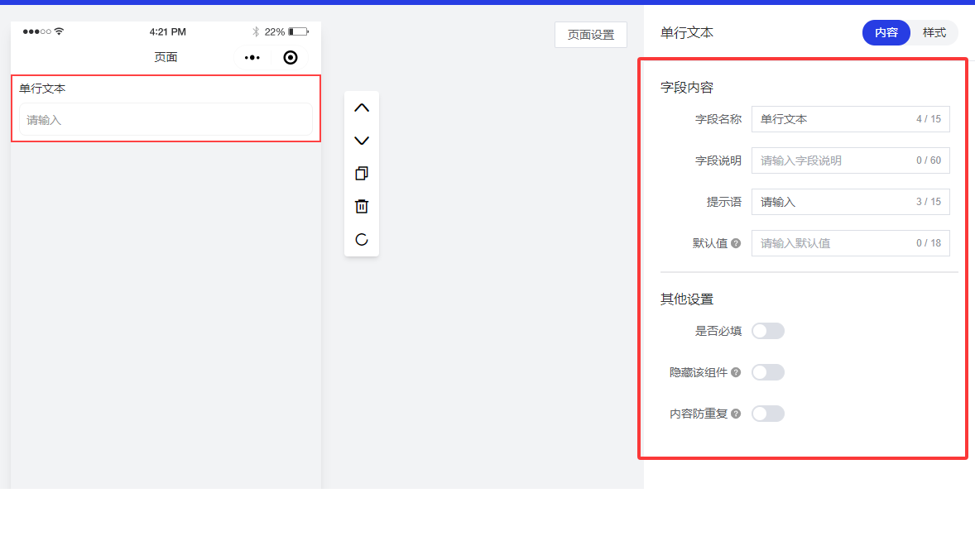Duplicate the component using the copy icon
Viewport: 975px width, 560px height.
[362, 174]
